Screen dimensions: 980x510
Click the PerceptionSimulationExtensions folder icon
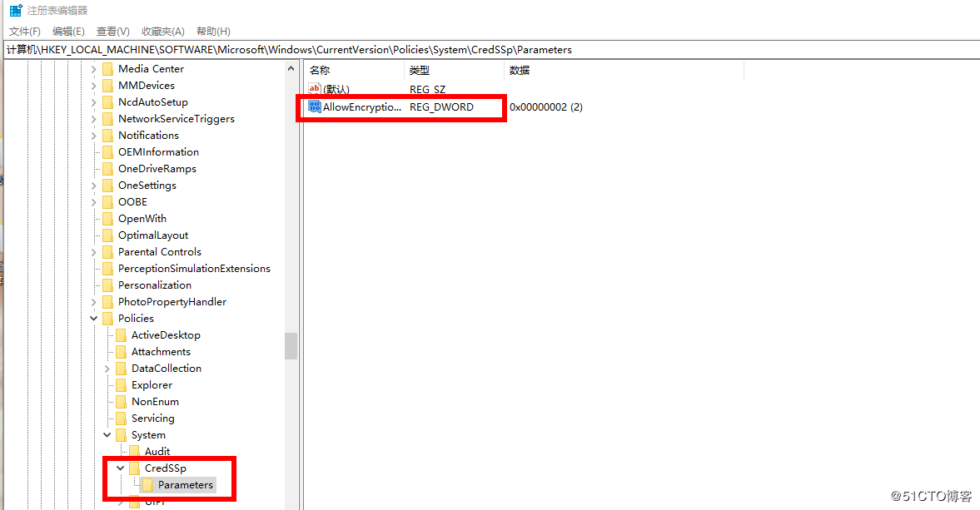coord(107,269)
